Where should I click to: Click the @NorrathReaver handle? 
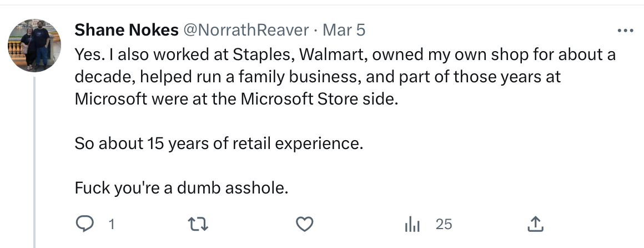pyautogui.click(x=245, y=30)
